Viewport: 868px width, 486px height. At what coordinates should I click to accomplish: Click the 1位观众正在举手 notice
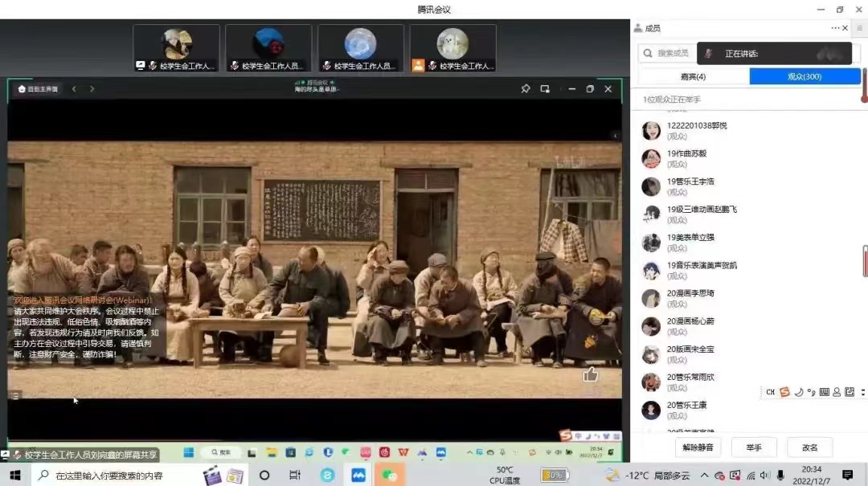point(671,100)
